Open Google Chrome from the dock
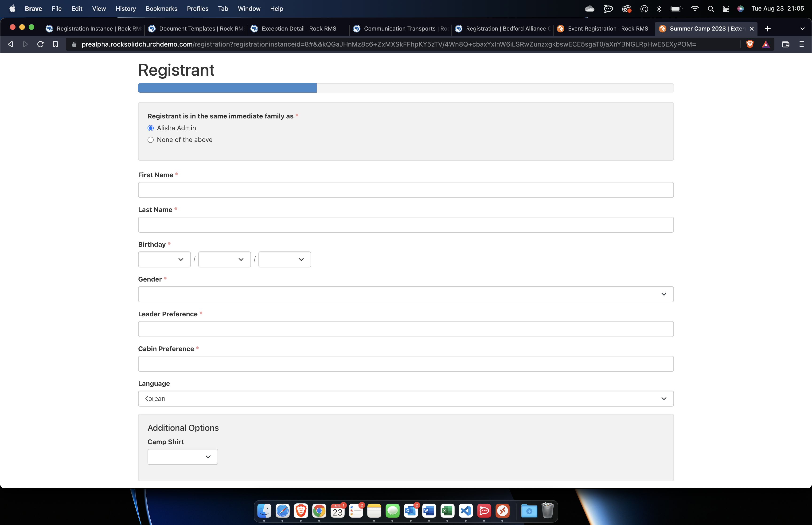Image resolution: width=812 pixels, height=525 pixels. coord(319,511)
